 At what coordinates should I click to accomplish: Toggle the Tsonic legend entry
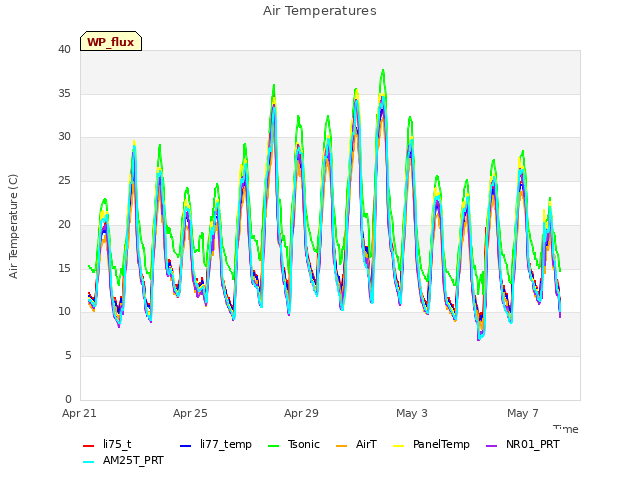click(293, 444)
